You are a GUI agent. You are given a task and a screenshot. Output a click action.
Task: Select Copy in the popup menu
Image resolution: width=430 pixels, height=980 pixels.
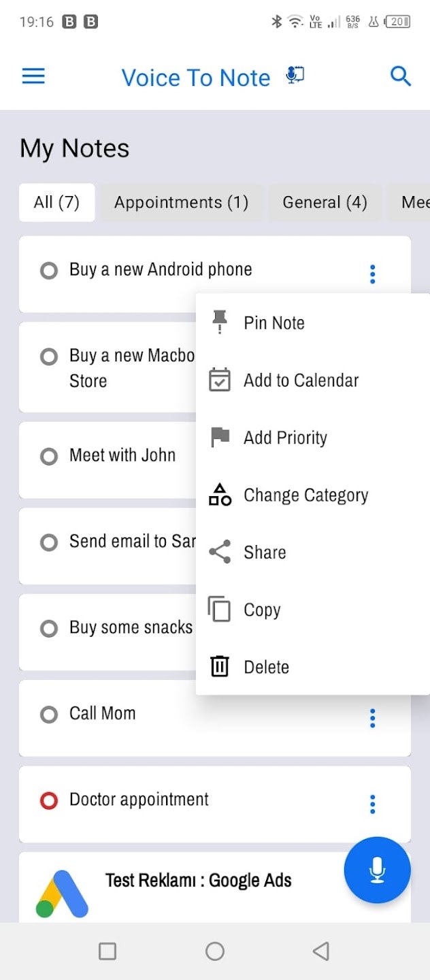pyautogui.click(x=262, y=610)
